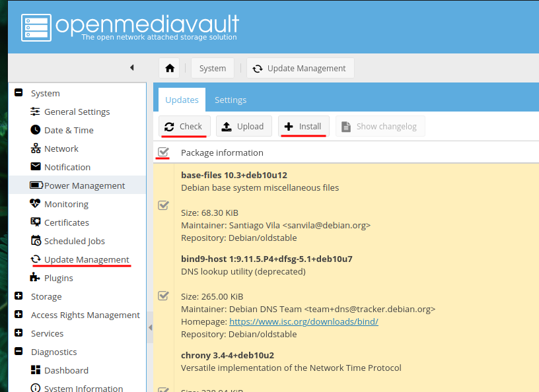Image resolution: width=539 pixels, height=392 pixels.
Task: Switch to the Settings tab
Action: (231, 100)
